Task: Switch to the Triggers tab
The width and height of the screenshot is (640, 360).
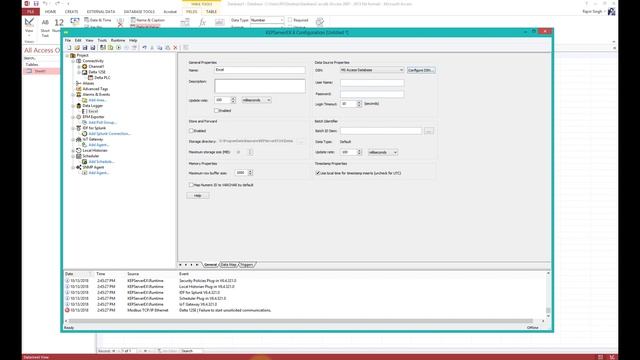Action: pyautogui.click(x=247, y=265)
